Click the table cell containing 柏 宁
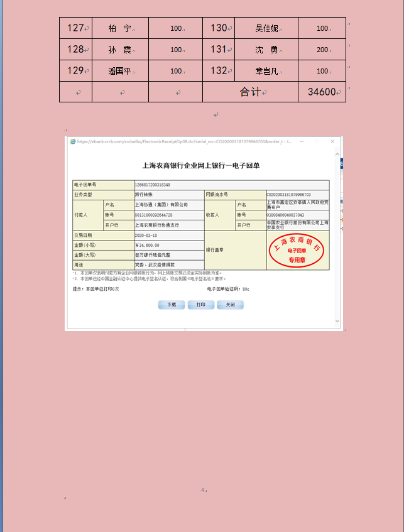 pos(120,28)
